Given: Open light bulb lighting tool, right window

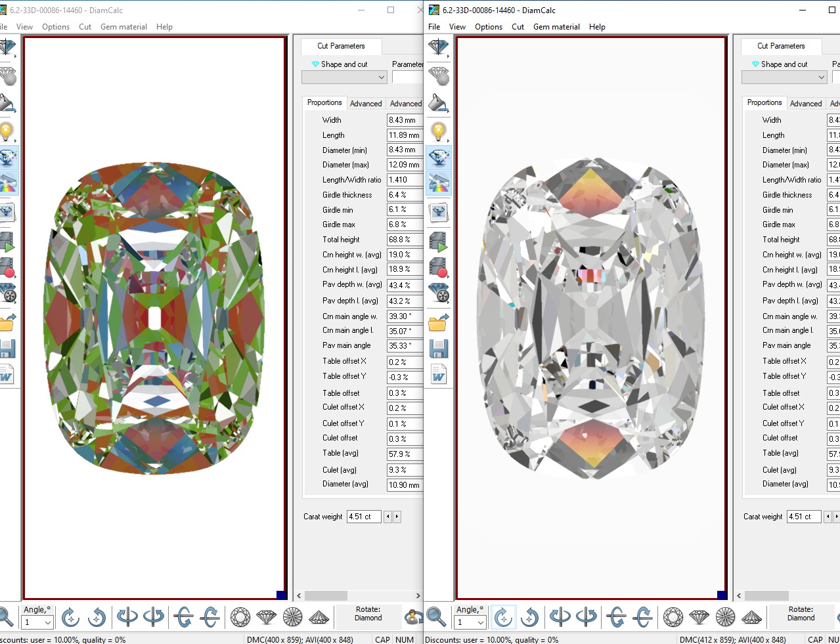Looking at the screenshot, I should click(438, 131).
